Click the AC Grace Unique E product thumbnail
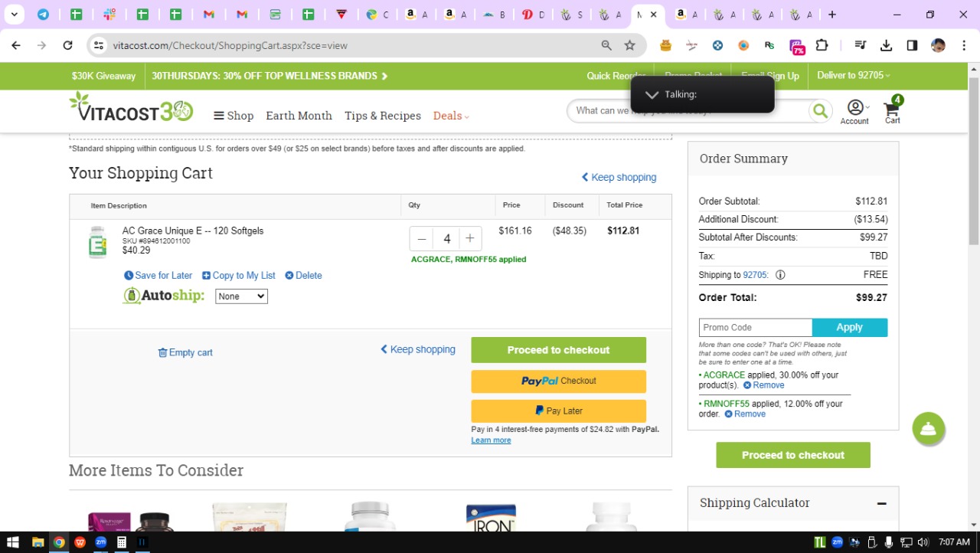Screen dimensions: 980x553 tap(97, 242)
